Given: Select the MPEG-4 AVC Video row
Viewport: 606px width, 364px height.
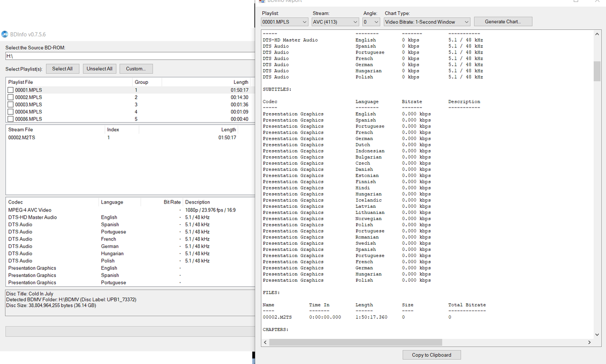Looking at the screenshot, I should [130, 210].
